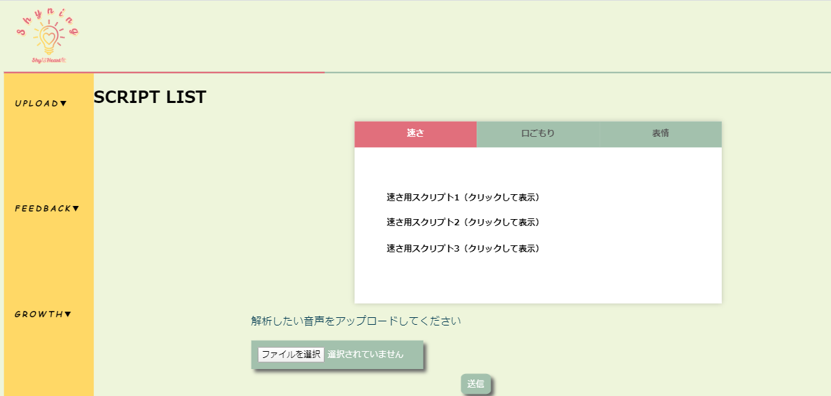
Task: Click the pink header progress line
Action: (x=164, y=72)
